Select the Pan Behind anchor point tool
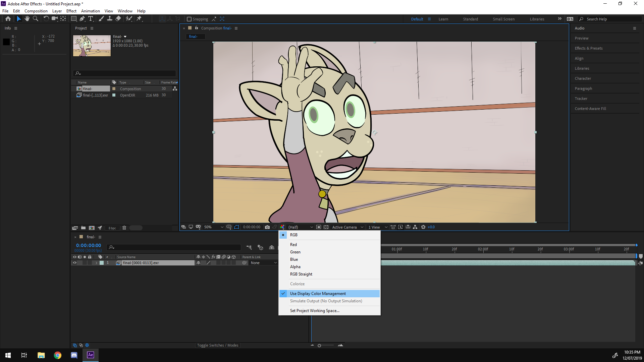 63,19
